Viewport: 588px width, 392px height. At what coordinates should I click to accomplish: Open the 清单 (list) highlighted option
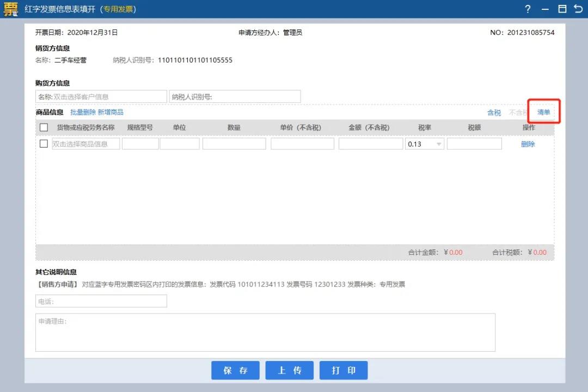click(543, 113)
